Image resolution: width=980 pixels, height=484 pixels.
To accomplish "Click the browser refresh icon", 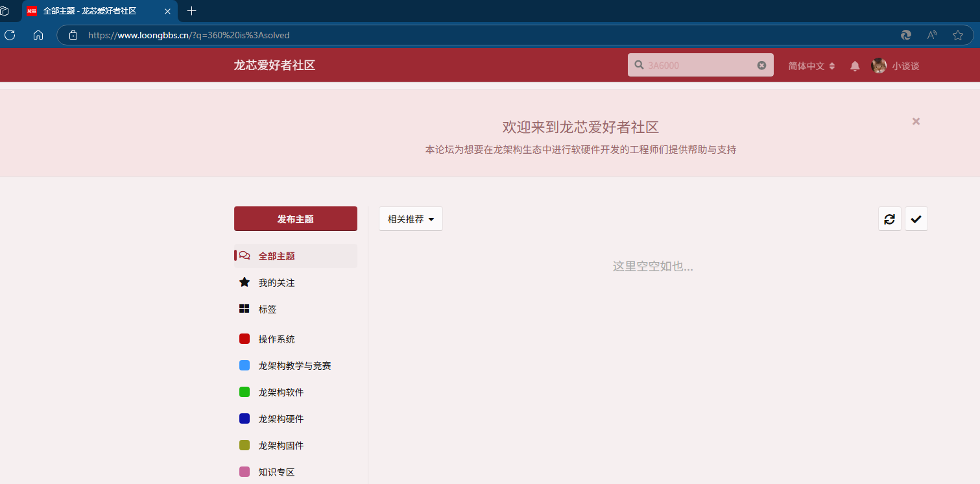I will coord(10,35).
